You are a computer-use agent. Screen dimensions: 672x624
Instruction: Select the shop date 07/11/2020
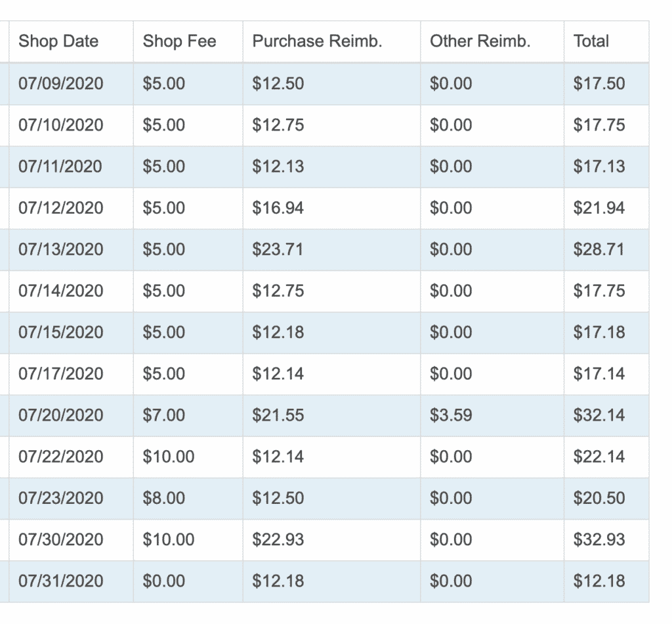(x=60, y=166)
